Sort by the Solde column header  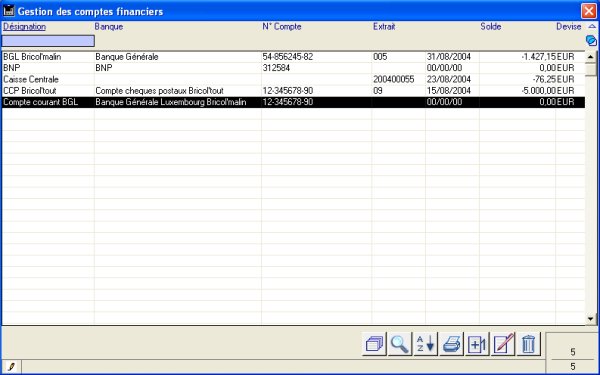491,26
